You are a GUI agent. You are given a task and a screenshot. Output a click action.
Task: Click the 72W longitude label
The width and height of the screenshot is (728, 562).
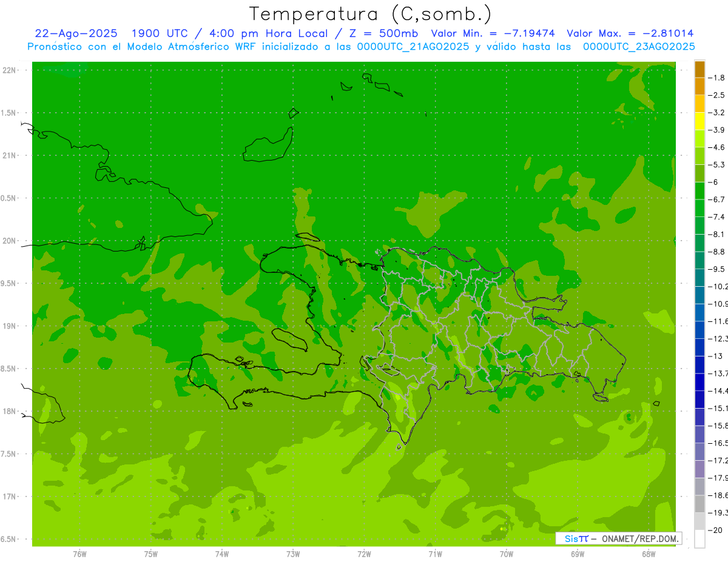364,554
